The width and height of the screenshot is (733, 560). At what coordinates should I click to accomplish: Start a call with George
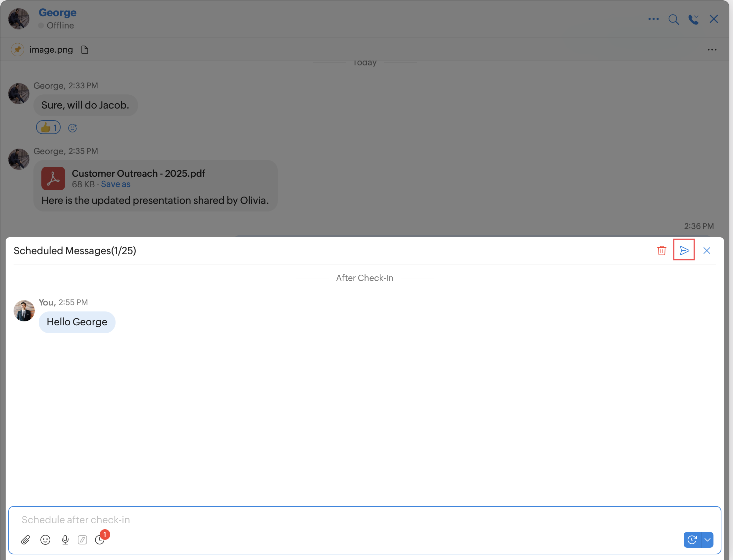click(693, 19)
